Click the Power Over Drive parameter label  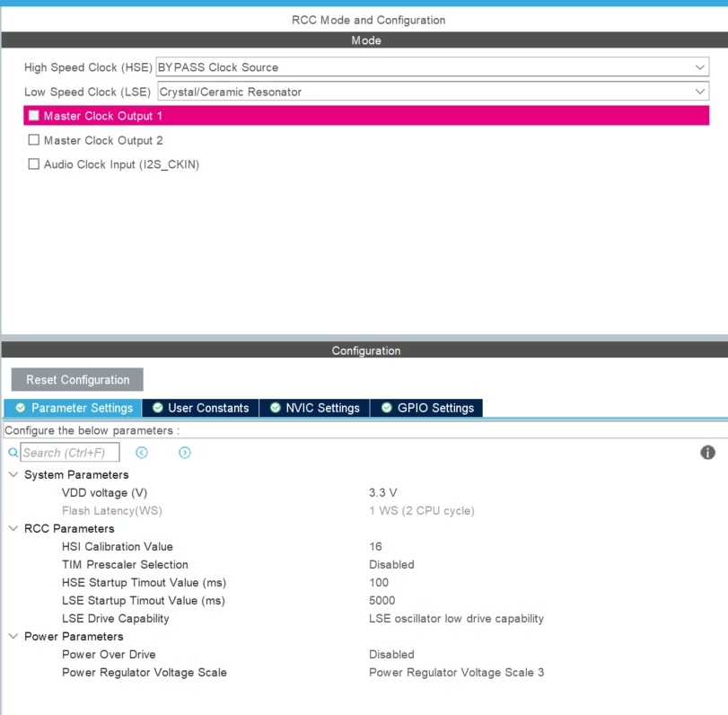pyautogui.click(x=109, y=654)
